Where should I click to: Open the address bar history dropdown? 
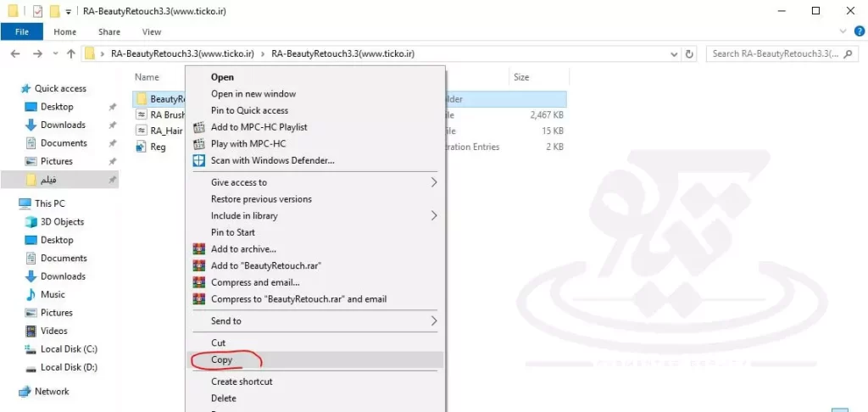[675, 53]
